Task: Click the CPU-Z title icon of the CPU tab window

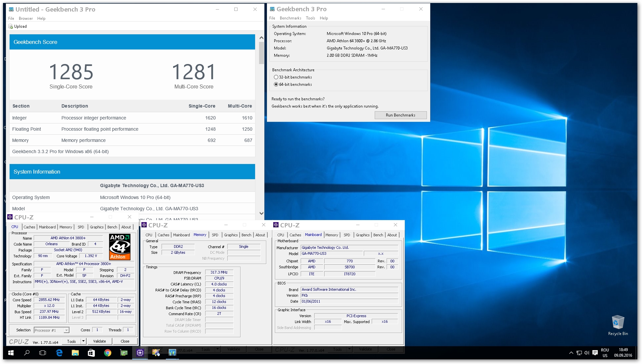Action: (10, 217)
